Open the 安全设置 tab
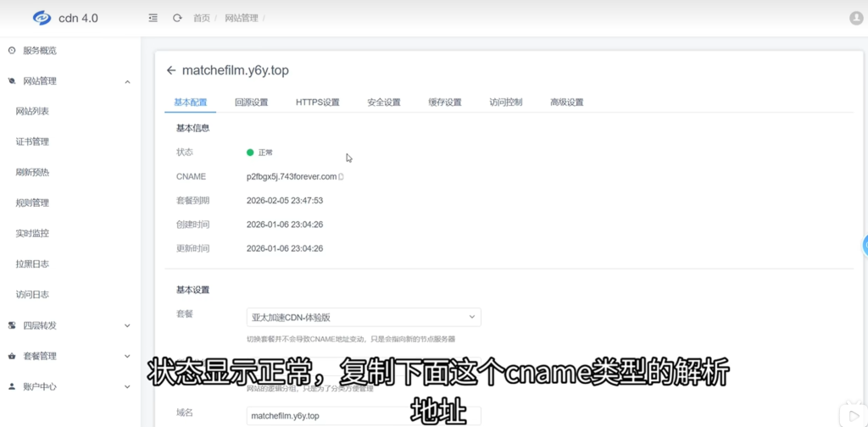868x427 pixels. (384, 103)
